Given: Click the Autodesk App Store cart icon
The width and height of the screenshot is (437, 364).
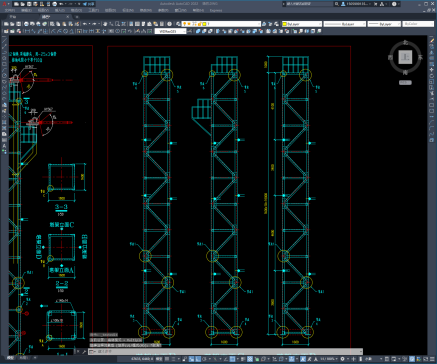Looking at the screenshot, I should pos(376,4).
